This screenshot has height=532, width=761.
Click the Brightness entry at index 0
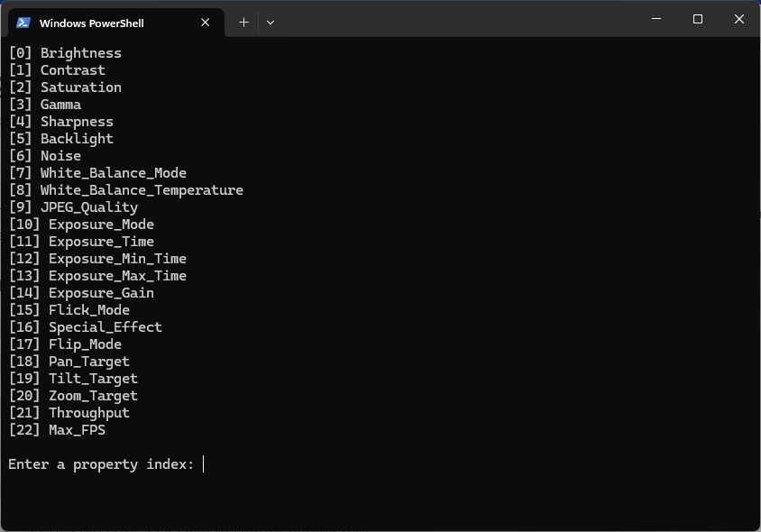click(80, 53)
